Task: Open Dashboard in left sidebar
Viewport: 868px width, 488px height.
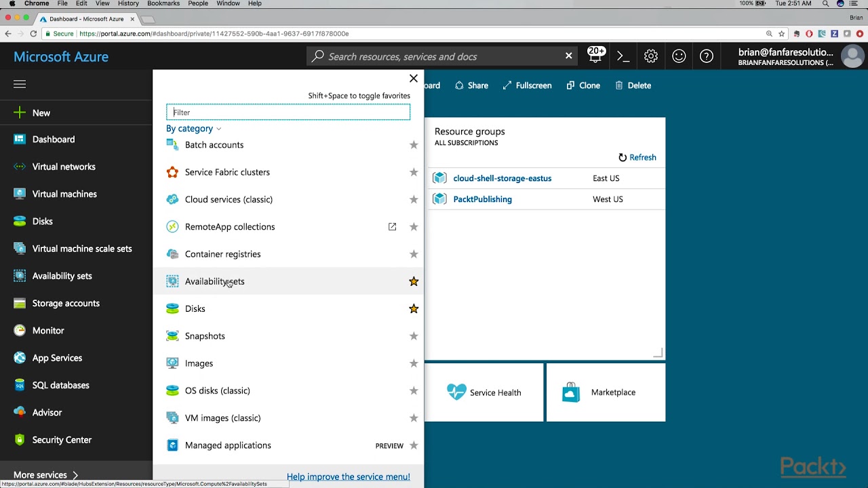Action: (x=54, y=140)
